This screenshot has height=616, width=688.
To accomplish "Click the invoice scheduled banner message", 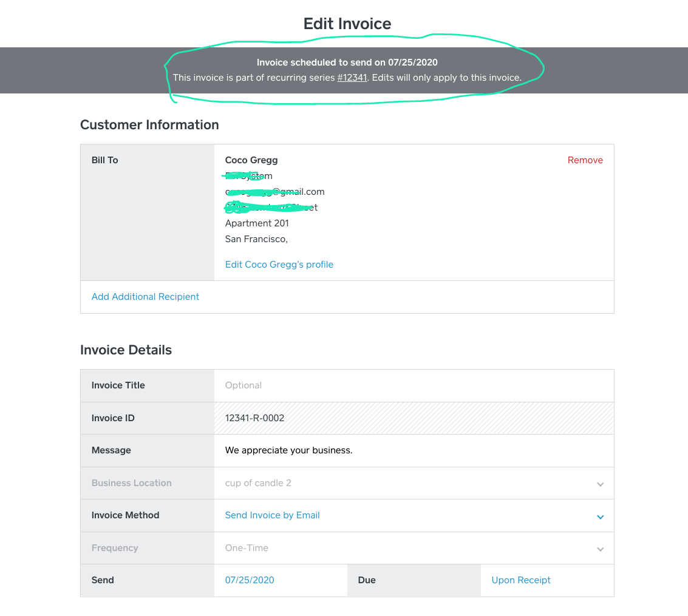I will pos(347,63).
